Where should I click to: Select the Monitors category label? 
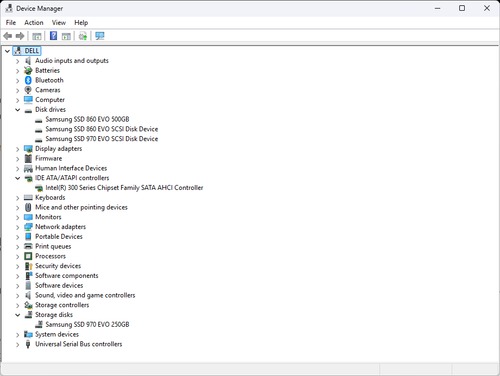[x=48, y=217]
